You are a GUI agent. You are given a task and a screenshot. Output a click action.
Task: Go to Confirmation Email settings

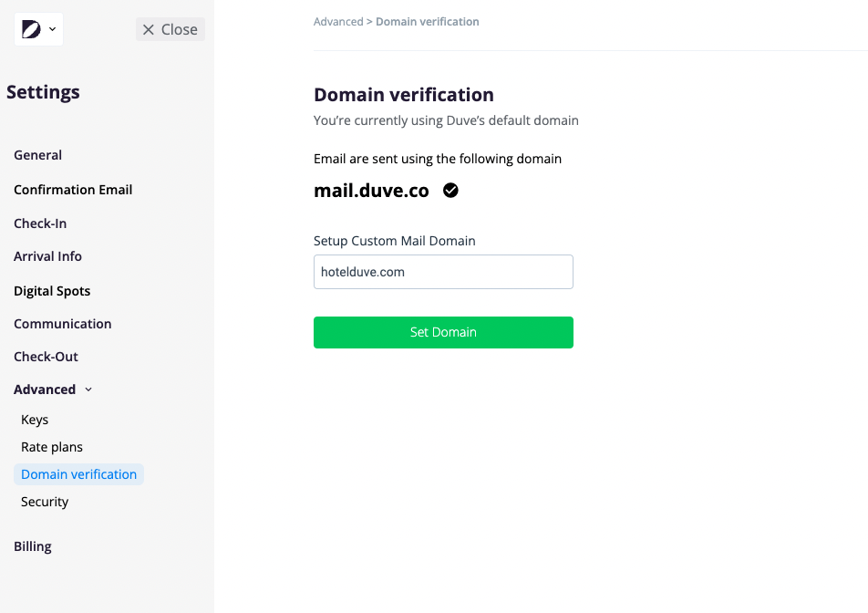(x=73, y=190)
